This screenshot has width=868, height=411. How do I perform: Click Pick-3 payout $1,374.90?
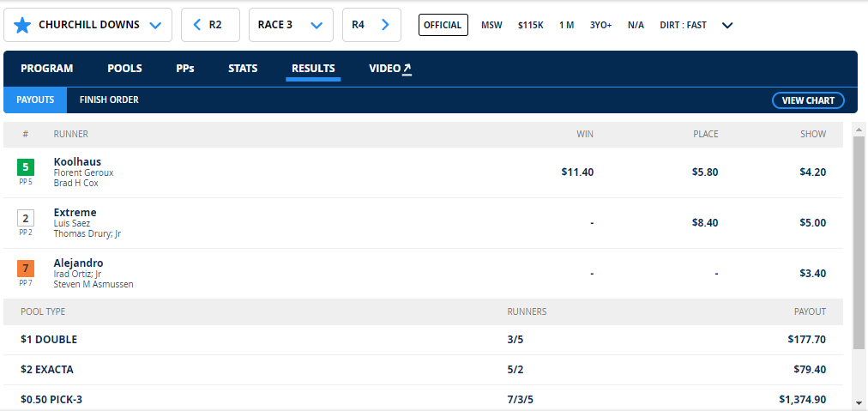pyautogui.click(x=803, y=399)
